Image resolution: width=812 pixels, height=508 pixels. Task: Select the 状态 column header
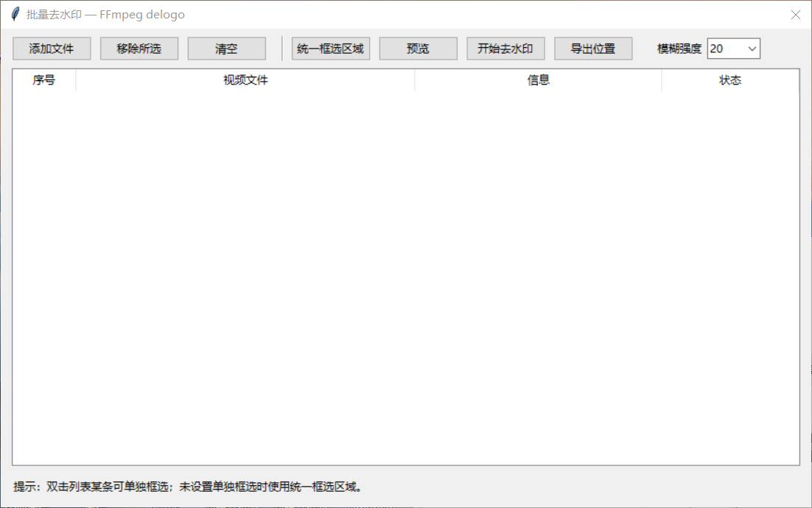click(x=730, y=80)
